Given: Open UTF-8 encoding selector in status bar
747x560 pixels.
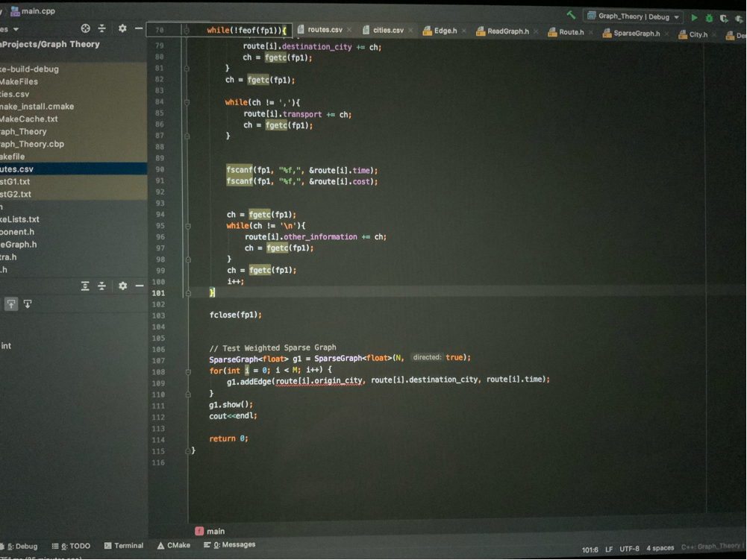Looking at the screenshot, I should coord(629,549).
